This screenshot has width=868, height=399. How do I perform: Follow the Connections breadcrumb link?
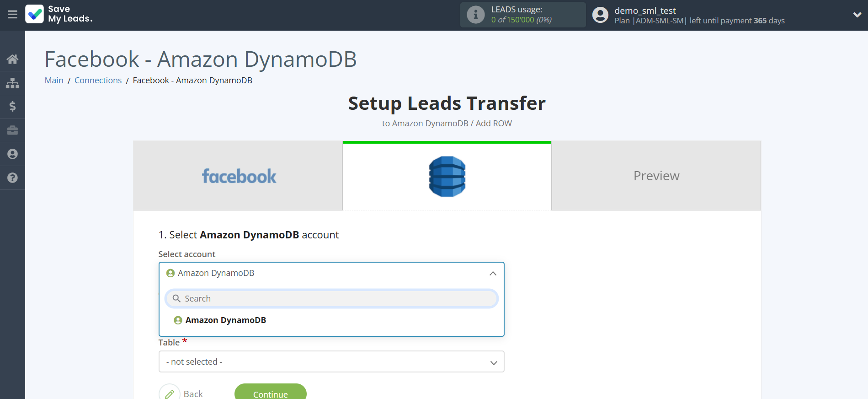tap(98, 81)
